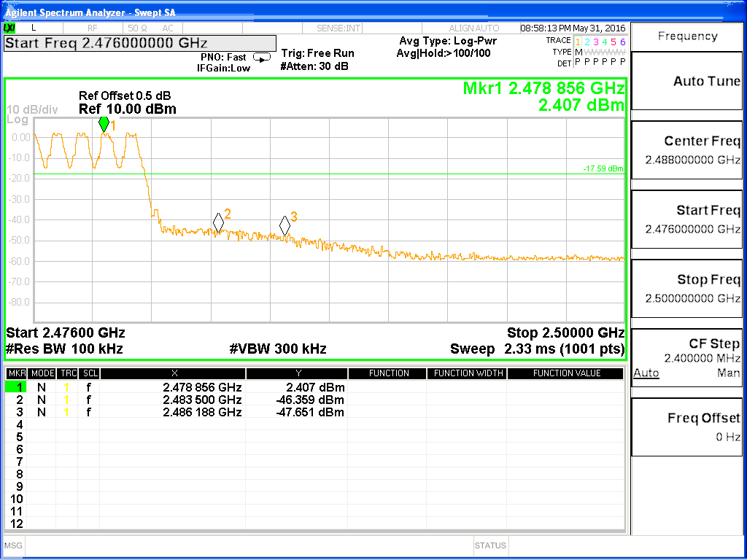Image resolution: width=747 pixels, height=560 pixels.
Task: Click the Stop 2.50000 GHz label
Action: (565, 332)
